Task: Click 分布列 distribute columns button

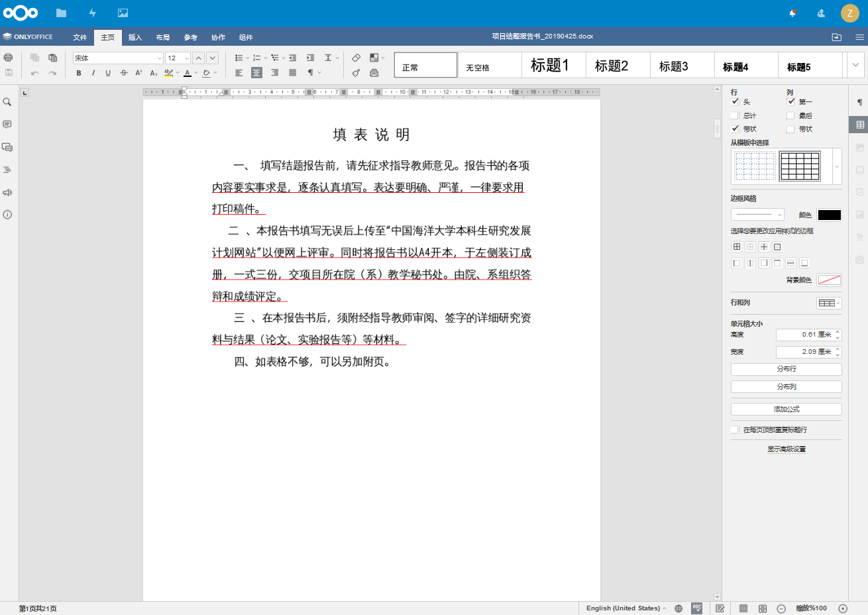Action: 787,386
